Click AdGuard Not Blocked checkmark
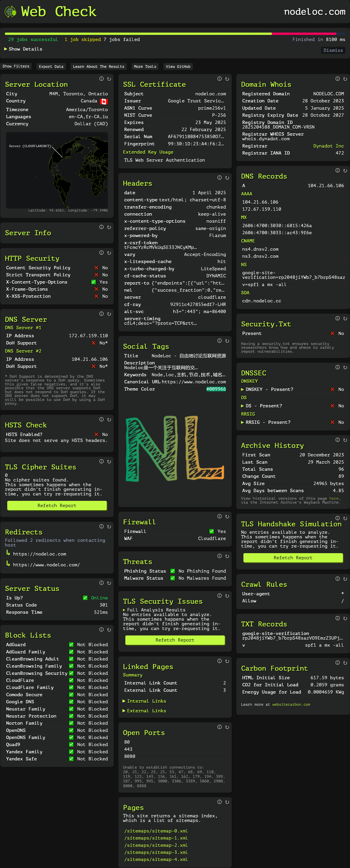This screenshot has width=350, height=868. point(71,644)
